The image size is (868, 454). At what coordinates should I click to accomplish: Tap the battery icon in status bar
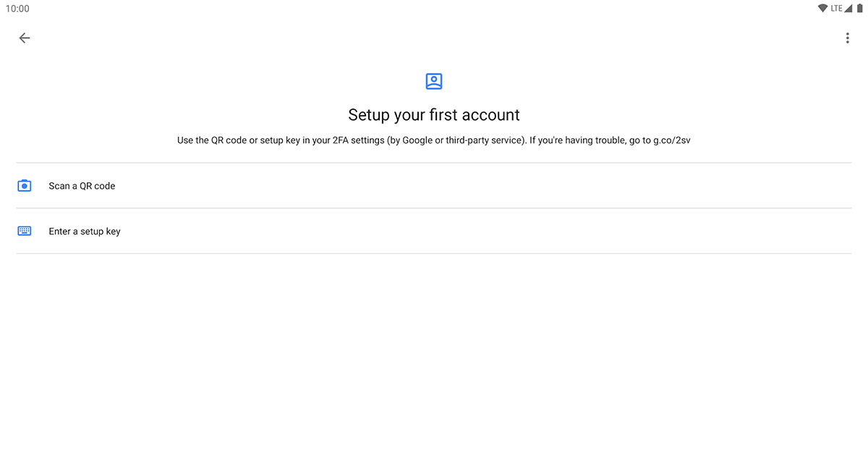coord(859,9)
